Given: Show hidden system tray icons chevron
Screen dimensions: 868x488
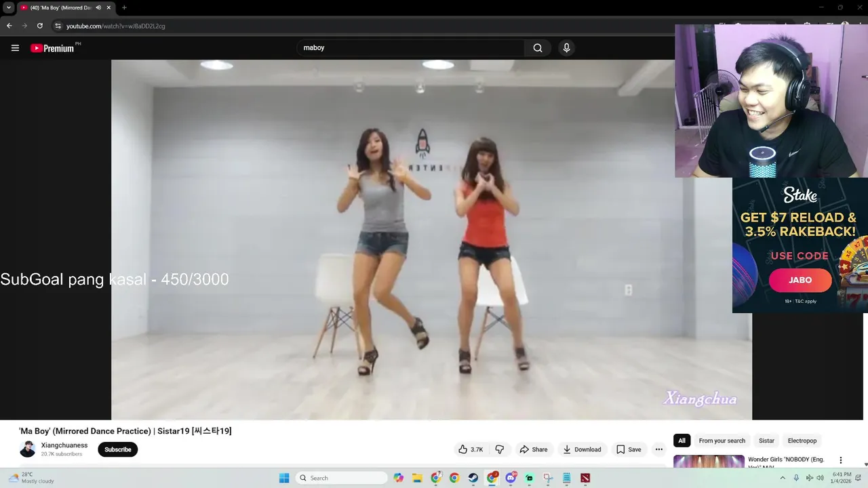Looking at the screenshot, I should point(783,478).
